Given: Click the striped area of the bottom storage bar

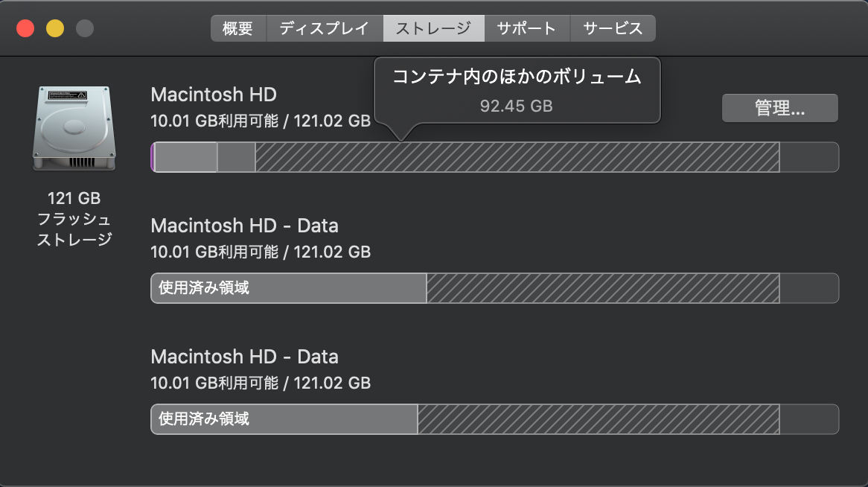Looking at the screenshot, I should click(598, 419).
